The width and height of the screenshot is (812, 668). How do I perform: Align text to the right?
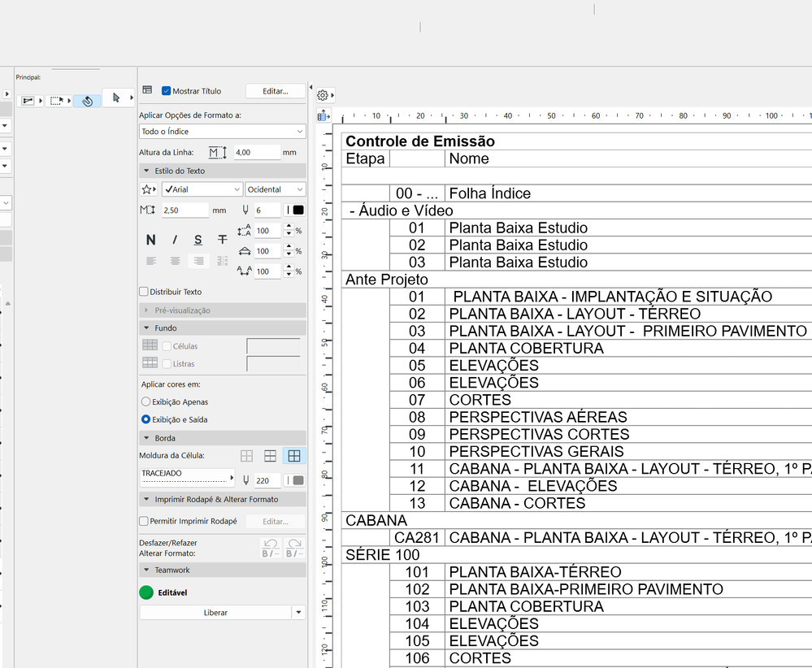point(198,261)
